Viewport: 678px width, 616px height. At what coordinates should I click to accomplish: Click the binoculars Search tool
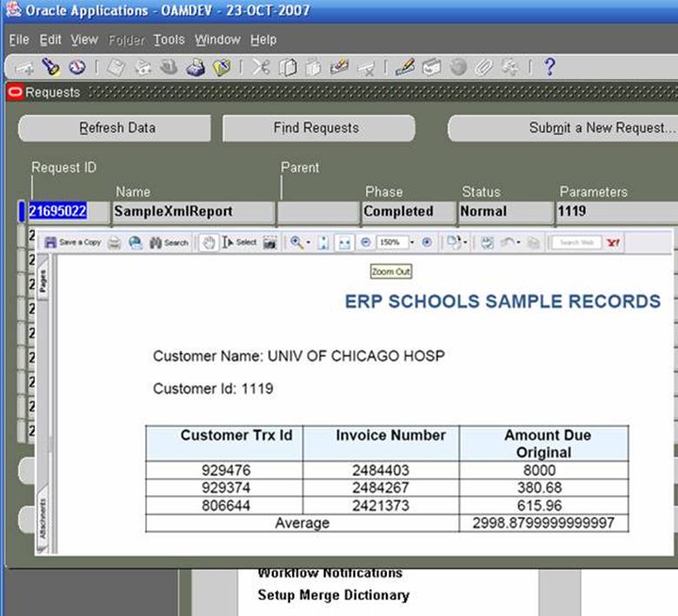pyautogui.click(x=169, y=243)
